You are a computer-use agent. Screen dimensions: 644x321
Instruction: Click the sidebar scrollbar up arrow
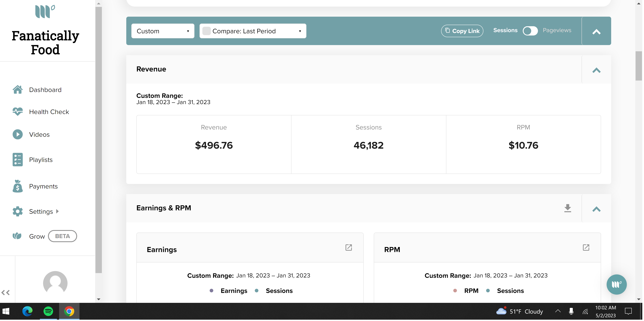(x=98, y=4)
